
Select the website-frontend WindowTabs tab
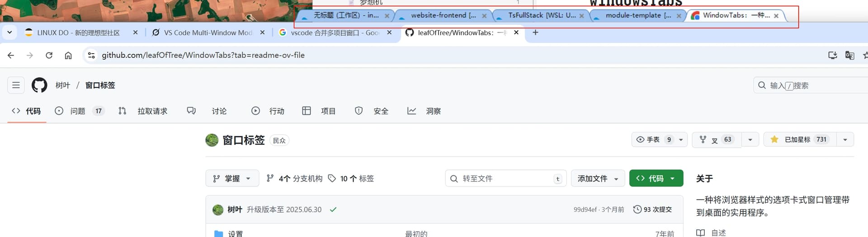[x=443, y=15]
